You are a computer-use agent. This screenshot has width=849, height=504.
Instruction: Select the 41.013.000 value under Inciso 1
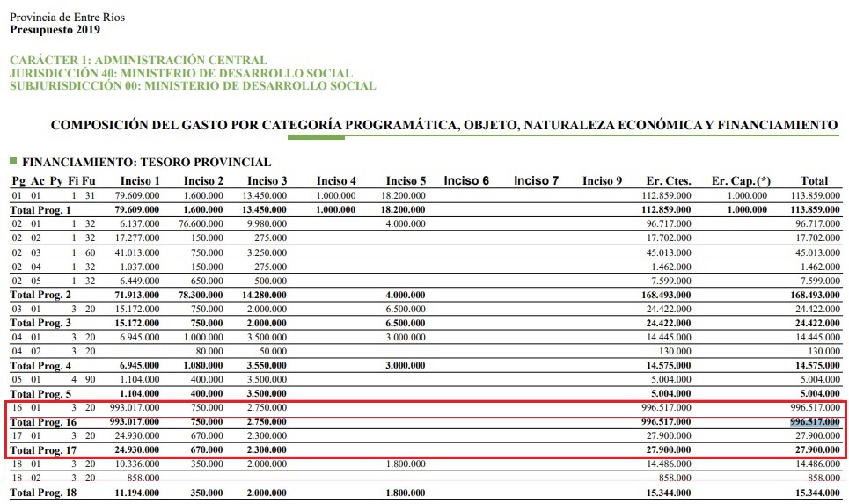136,252
